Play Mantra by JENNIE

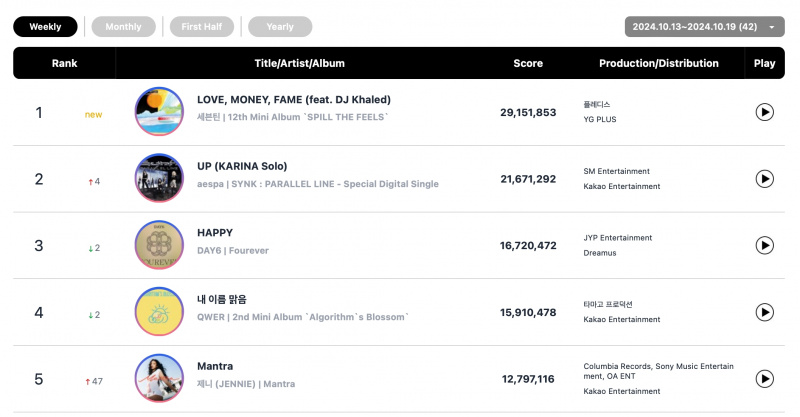[x=764, y=379]
